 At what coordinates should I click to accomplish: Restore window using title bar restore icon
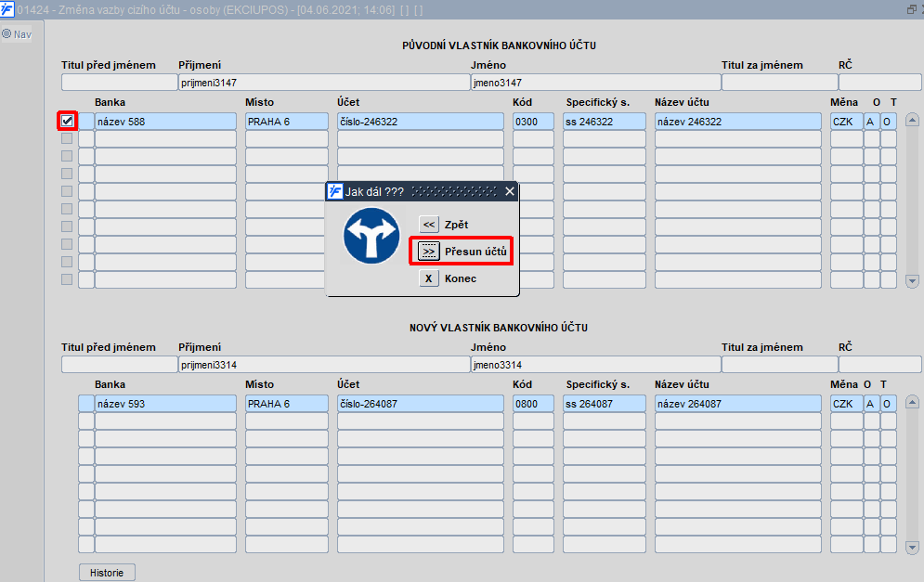(x=911, y=9)
